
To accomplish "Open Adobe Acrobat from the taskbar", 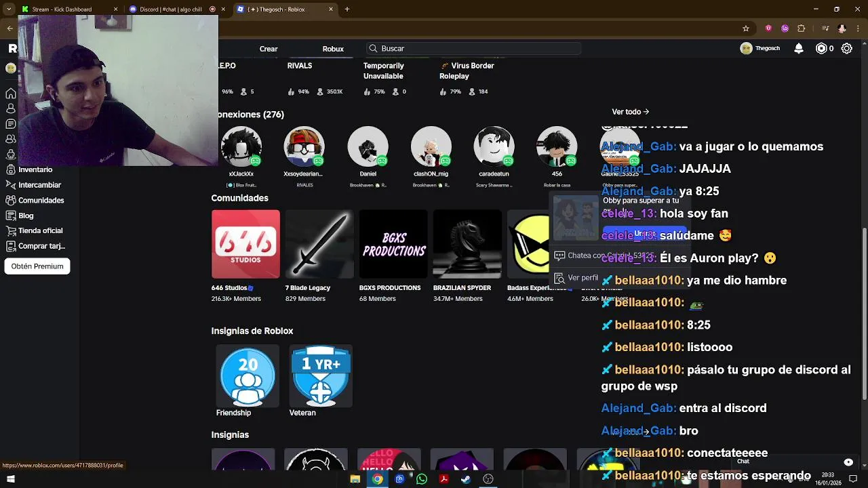I will 443,479.
